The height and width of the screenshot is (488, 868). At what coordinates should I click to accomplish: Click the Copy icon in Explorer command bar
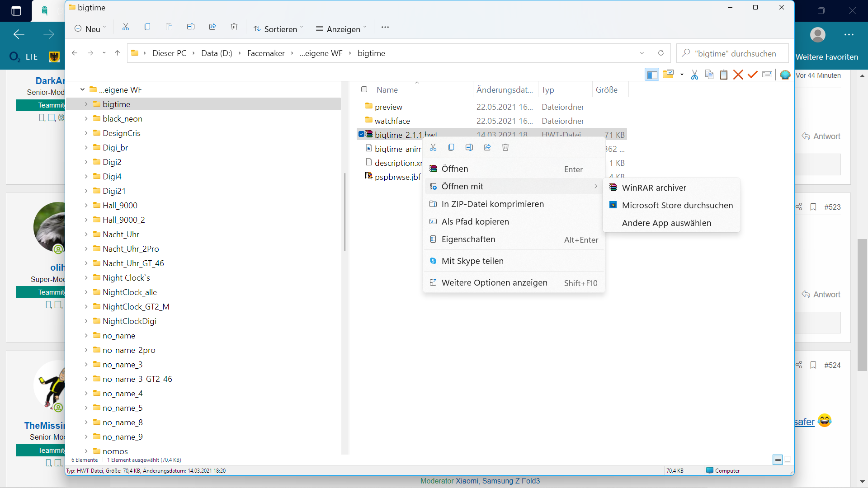147,27
